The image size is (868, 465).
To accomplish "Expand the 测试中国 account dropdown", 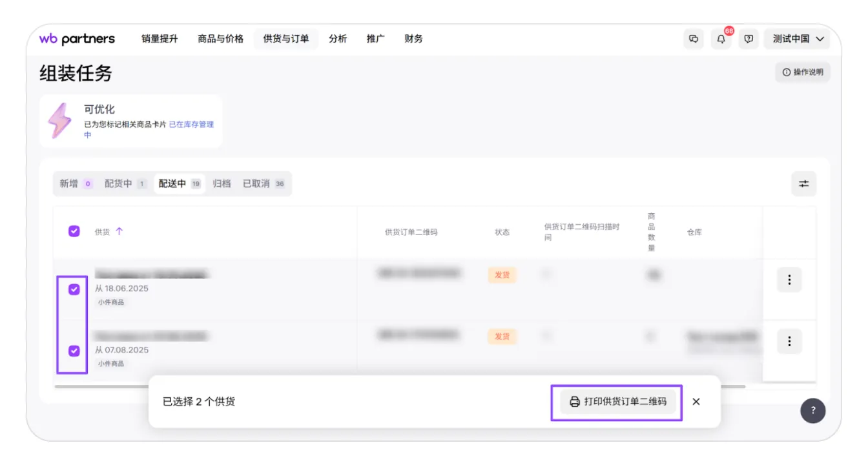I will (x=798, y=39).
